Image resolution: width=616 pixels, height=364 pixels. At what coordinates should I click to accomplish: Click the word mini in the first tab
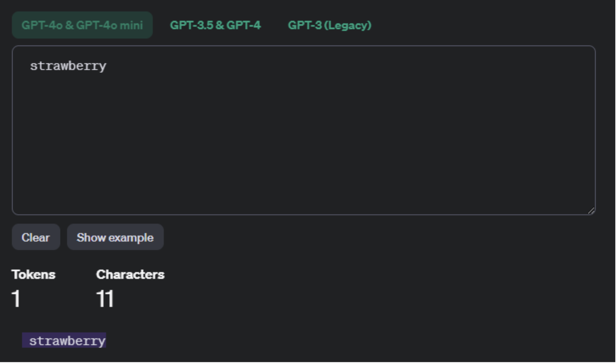click(x=131, y=25)
